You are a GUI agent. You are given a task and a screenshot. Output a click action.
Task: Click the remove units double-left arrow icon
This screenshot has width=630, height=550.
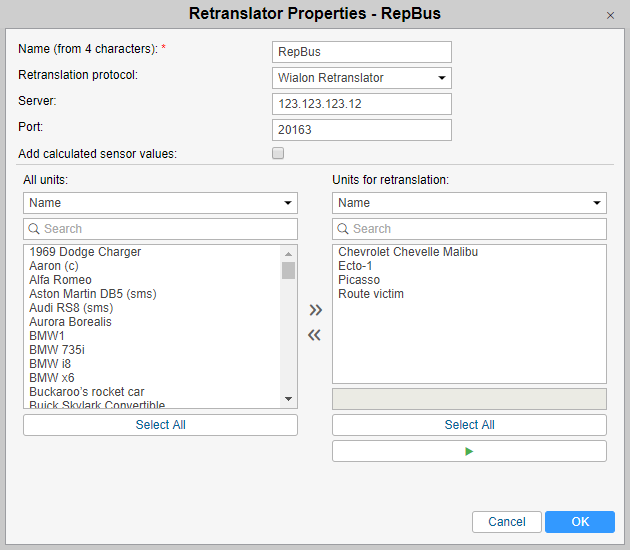tap(315, 335)
